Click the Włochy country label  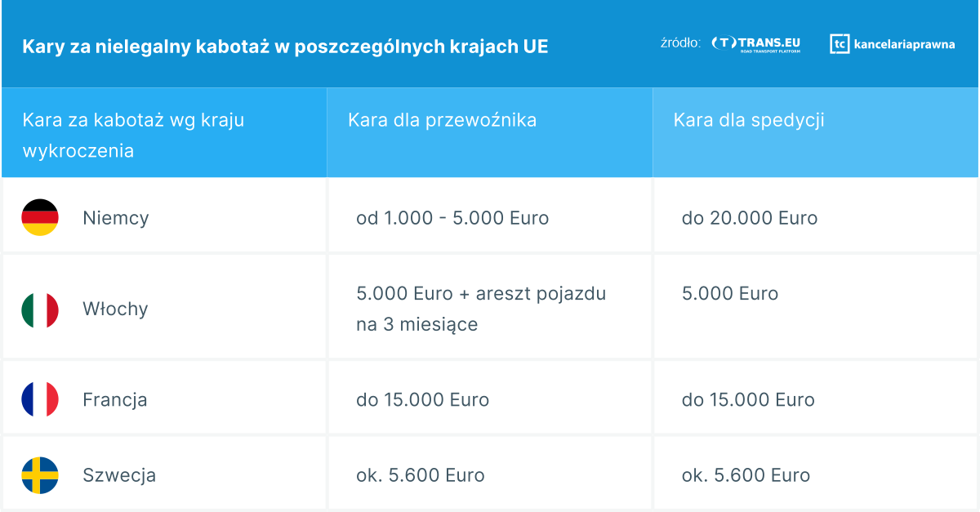coord(115,309)
